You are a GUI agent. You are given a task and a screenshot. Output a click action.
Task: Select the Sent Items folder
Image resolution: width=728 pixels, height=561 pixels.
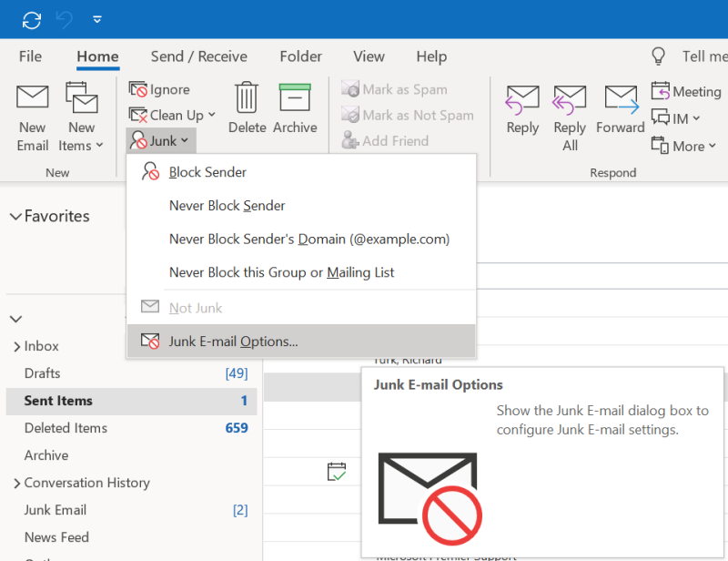(x=131, y=401)
